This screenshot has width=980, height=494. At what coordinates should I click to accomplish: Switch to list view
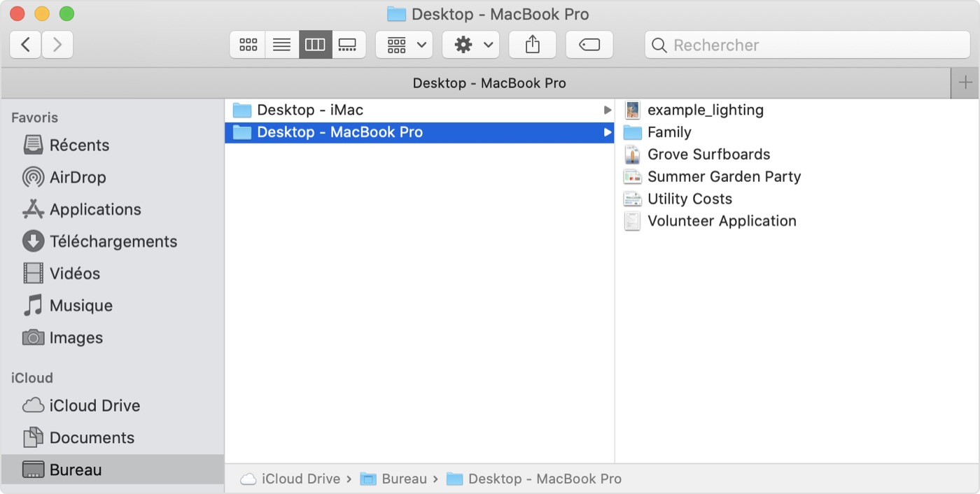pos(281,45)
